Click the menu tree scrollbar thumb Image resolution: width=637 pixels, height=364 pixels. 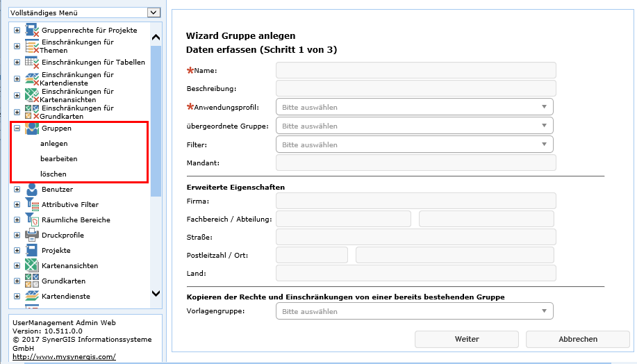156,121
